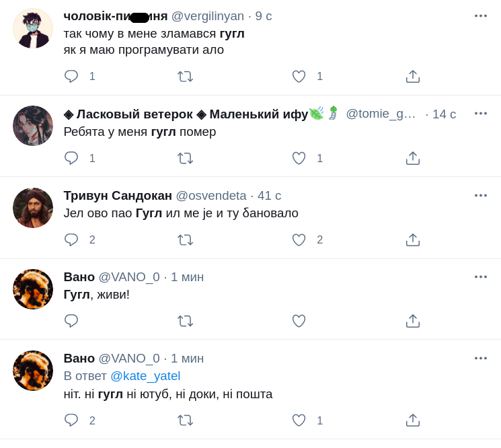Open the @vergilinyan profile avatar
Screen dimensions: 501x448
click(33, 28)
